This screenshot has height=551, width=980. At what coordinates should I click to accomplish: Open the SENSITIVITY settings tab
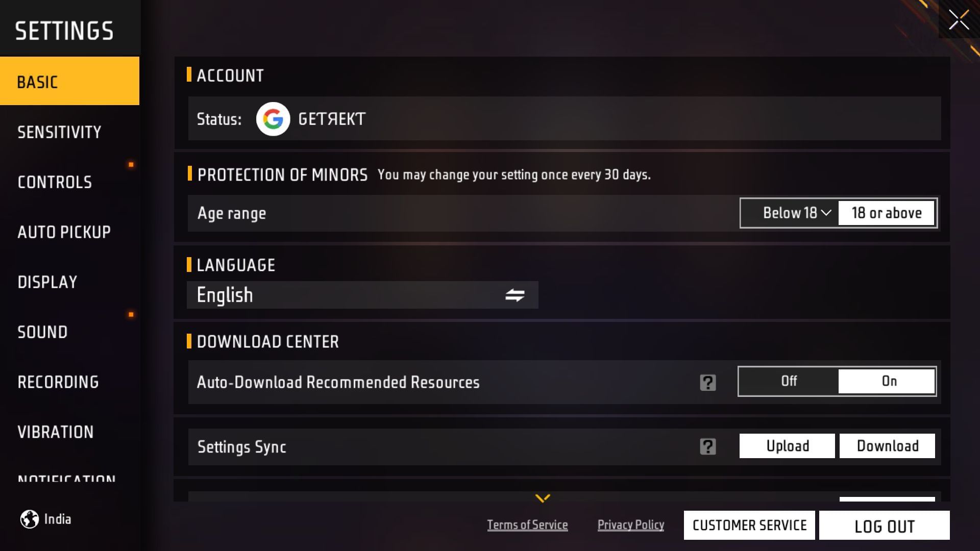point(59,131)
